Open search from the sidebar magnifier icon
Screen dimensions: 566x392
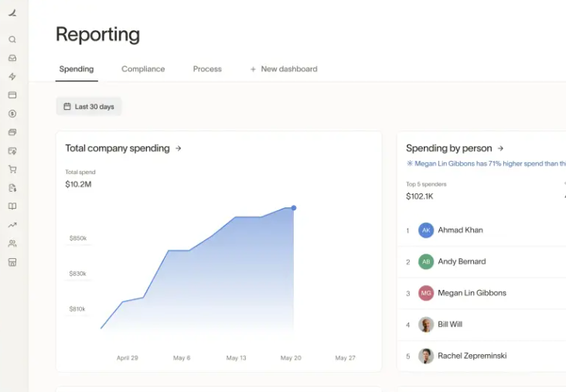[12, 39]
